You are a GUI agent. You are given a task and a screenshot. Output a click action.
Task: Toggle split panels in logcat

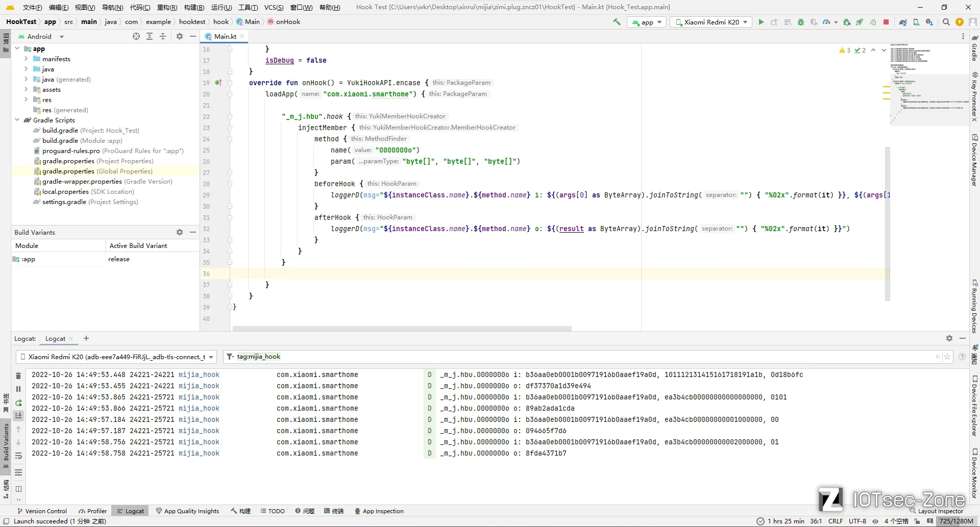coord(18,489)
